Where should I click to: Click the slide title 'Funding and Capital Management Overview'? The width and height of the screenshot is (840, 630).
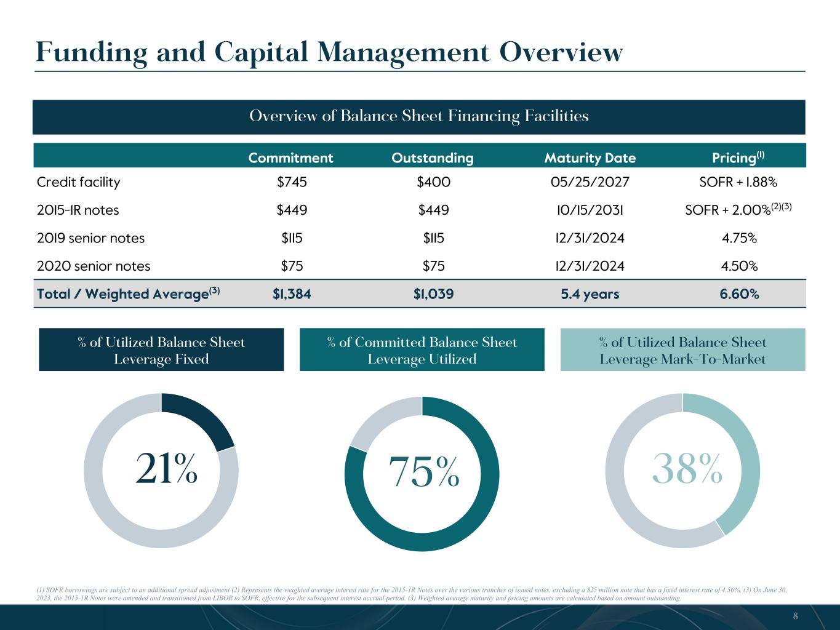329,52
